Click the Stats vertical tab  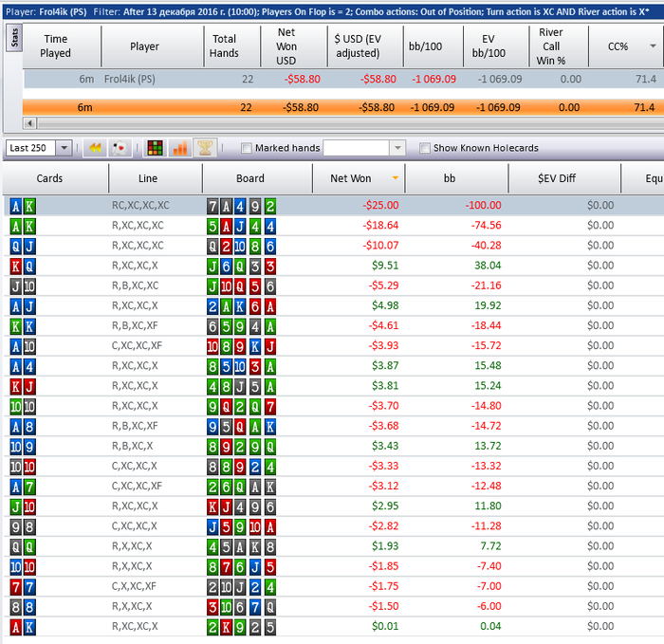coord(14,38)
